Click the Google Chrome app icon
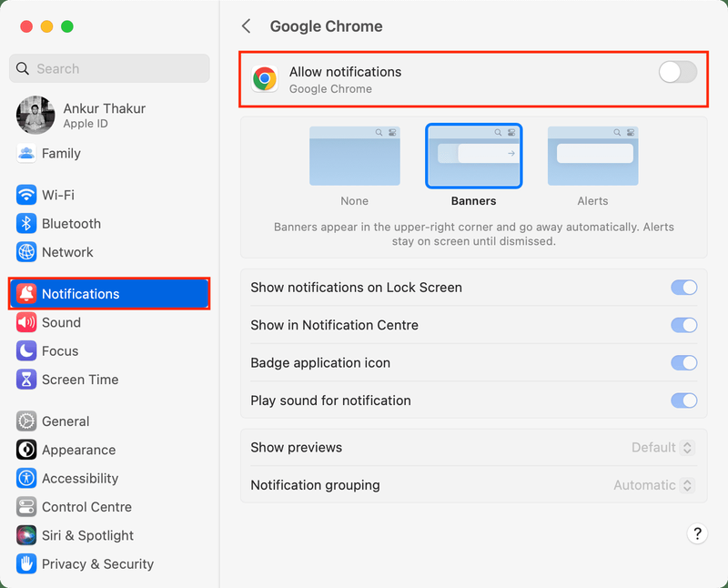The width and height of the screenshot is (728, 588). [265, 79]
